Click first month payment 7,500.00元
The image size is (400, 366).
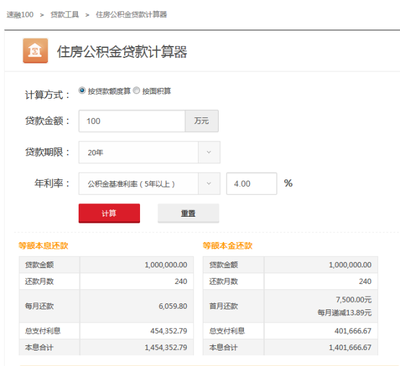(353, 300)
